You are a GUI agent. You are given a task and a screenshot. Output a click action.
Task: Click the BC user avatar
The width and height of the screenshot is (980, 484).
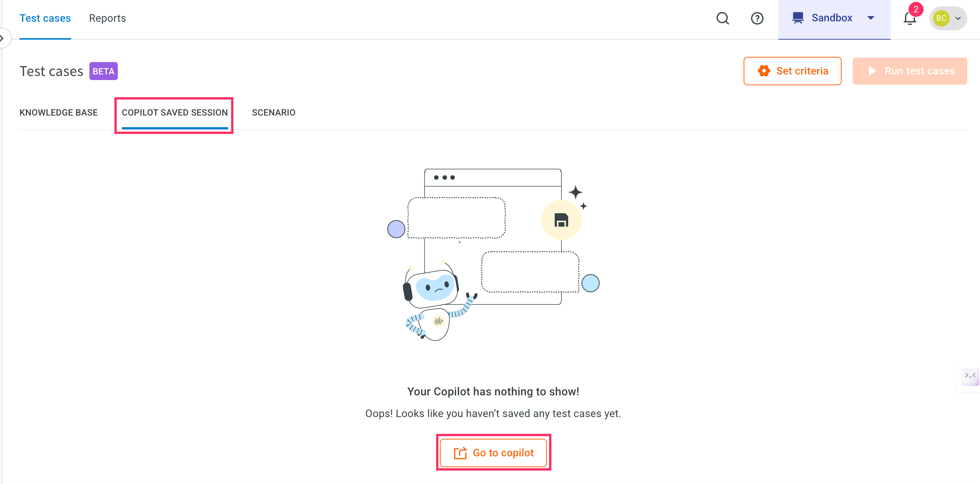941,18
